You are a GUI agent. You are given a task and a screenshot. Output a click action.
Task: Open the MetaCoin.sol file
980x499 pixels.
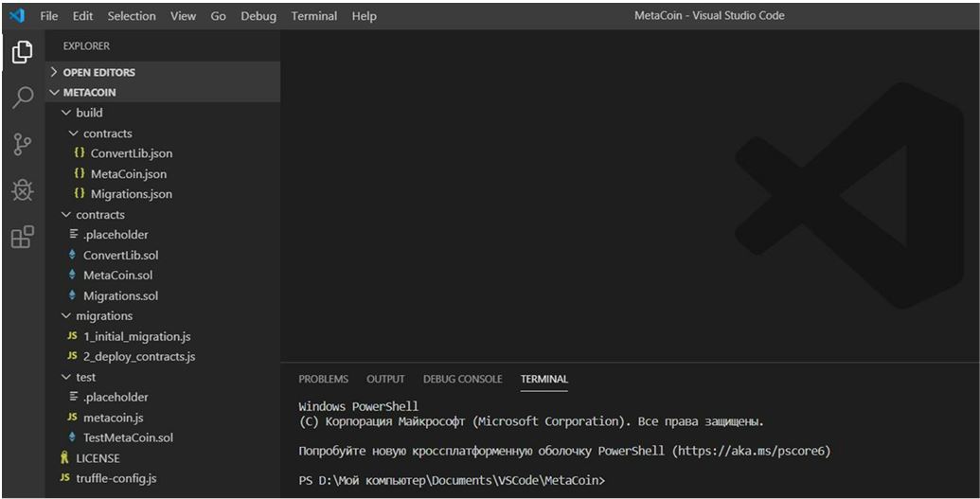117,276
